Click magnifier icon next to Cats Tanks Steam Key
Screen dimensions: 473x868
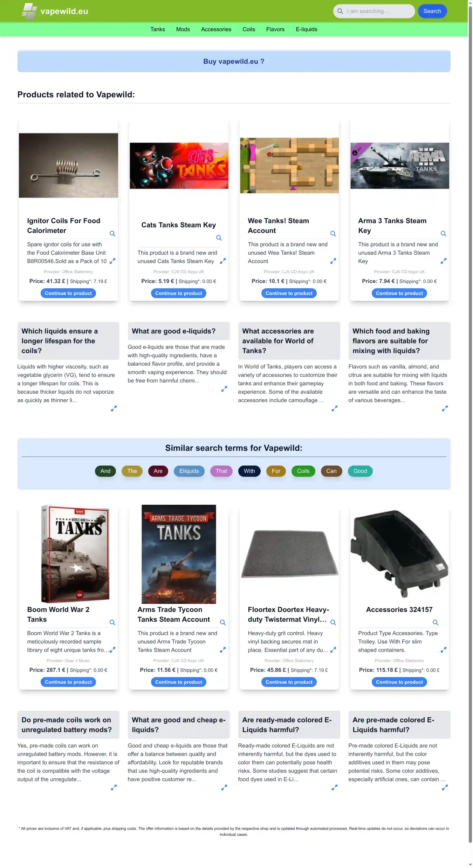[x=219, y=238]
